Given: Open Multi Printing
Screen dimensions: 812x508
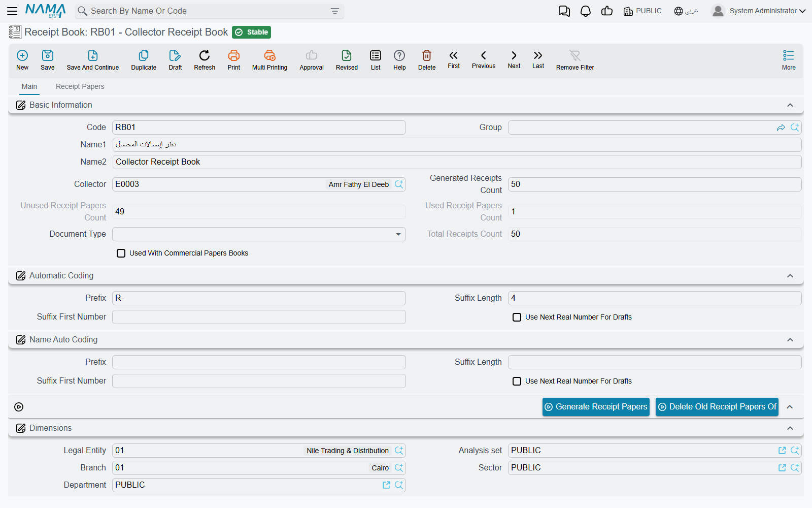Looking at the screenshot, I should click(269, 59).
